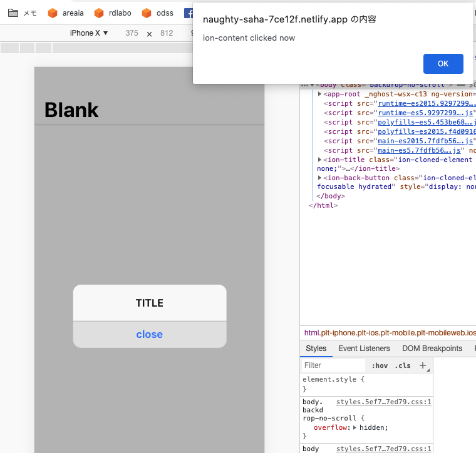Viewport: 476px width, 453px height.
Task: Switch to the Styles tab
Action: (x=316, y=349)
